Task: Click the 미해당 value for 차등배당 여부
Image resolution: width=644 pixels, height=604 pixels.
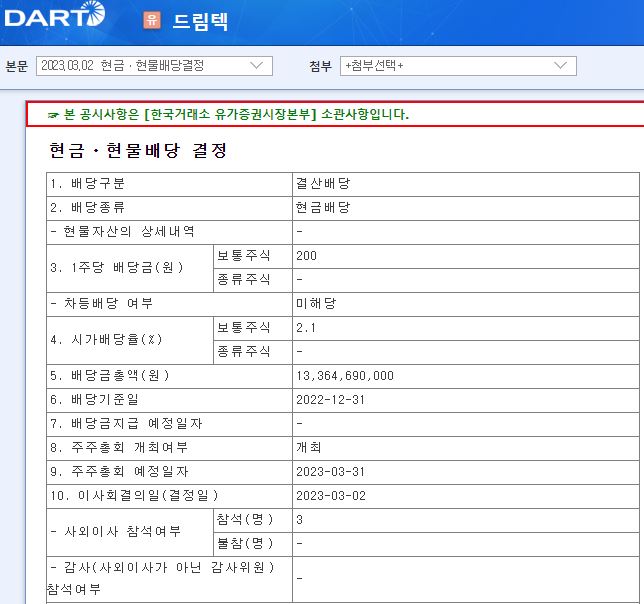Action: click(x=315, y=303)
